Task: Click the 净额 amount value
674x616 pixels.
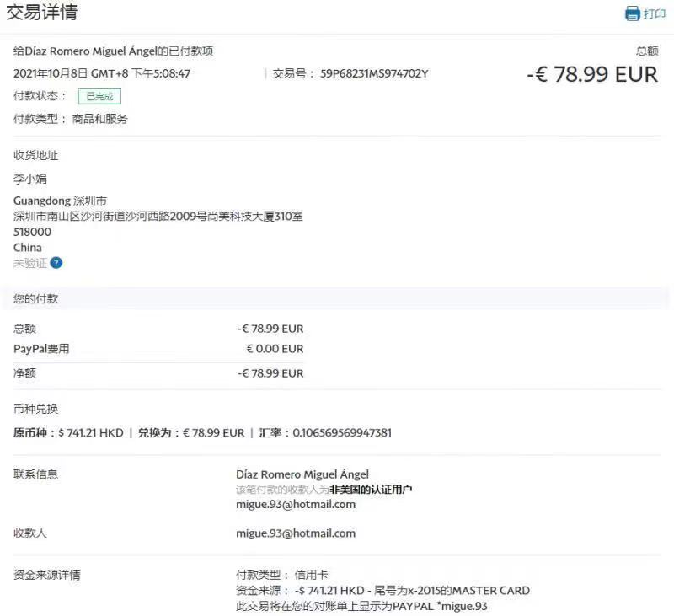Action: click(270, 373)
